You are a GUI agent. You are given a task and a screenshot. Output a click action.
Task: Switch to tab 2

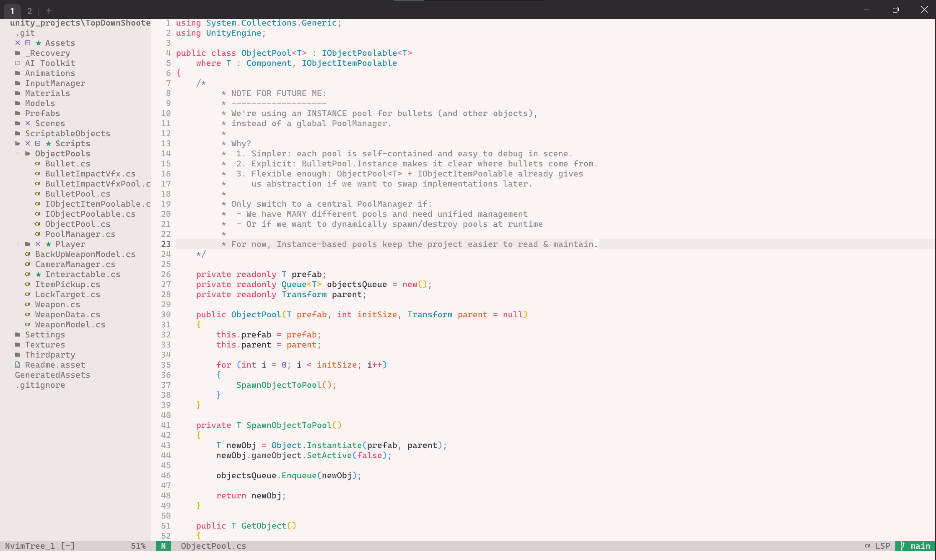coord(30,11)
